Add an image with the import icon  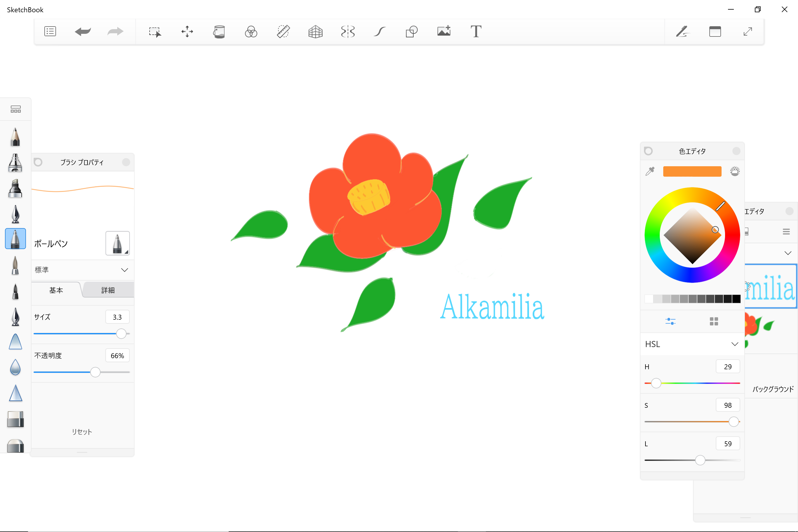tap(444, 31)
